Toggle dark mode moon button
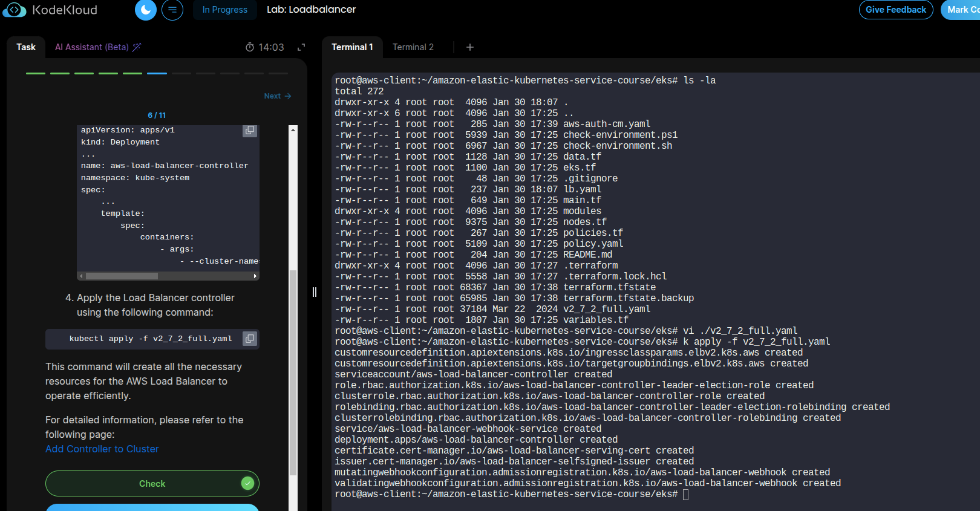The width and height of the screenshot is (980, 511). coord(145,10)
